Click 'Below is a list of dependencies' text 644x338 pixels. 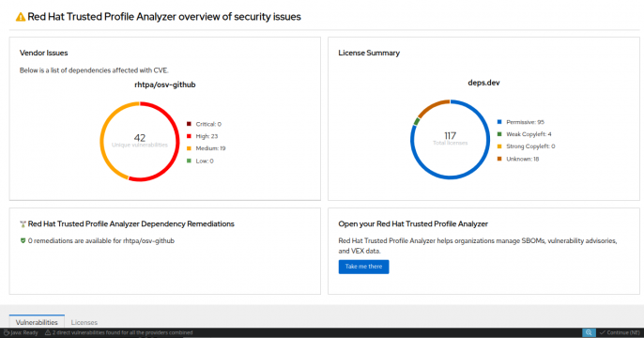94,70
